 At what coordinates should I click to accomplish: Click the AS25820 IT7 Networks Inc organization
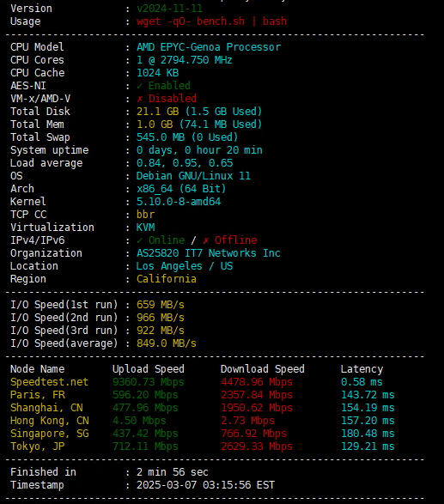click(209, 253)
